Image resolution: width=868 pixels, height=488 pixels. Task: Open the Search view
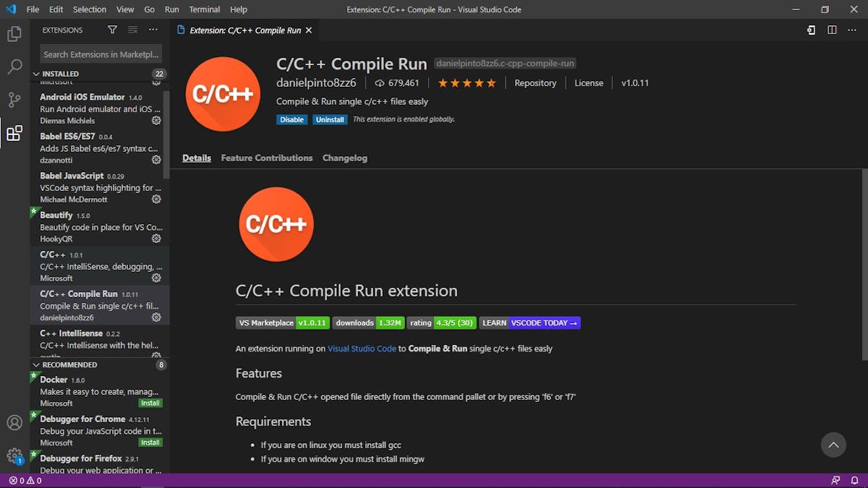pos(14,67)
